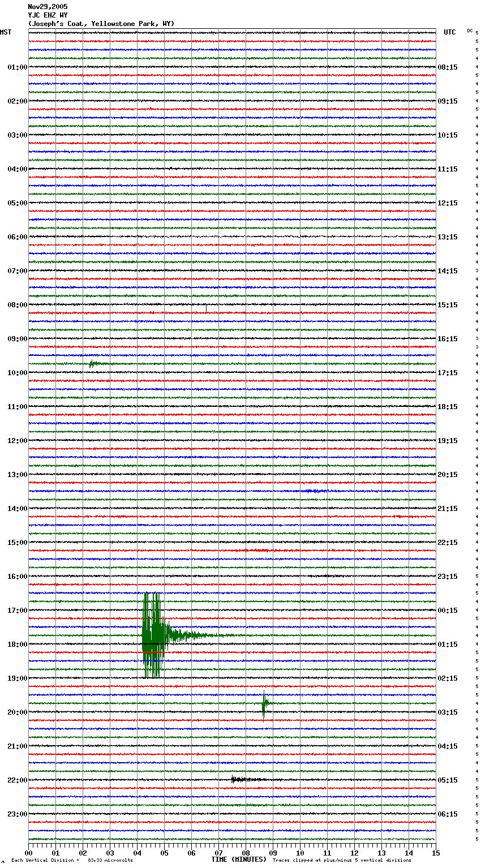Click the '16:15' UTC time label
The width and height of the screenshot is (481, 868).
pyautogui.click(x=448, y=339)
